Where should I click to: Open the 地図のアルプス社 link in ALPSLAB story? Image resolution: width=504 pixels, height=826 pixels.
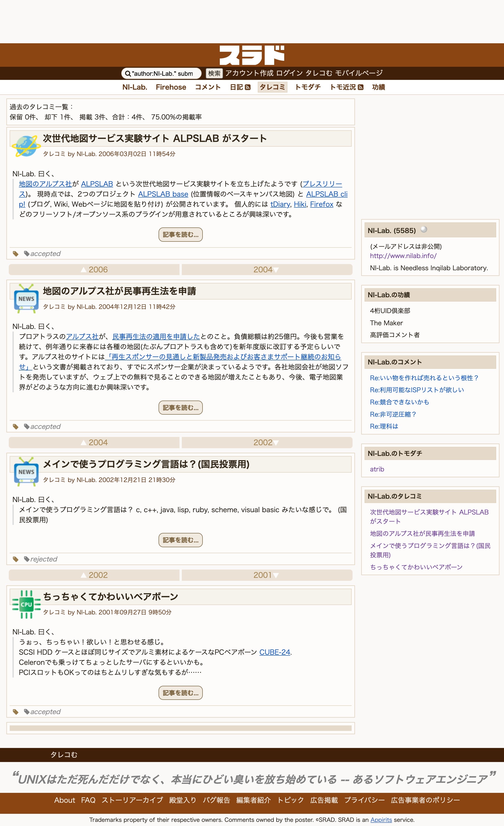click(45, 184)
